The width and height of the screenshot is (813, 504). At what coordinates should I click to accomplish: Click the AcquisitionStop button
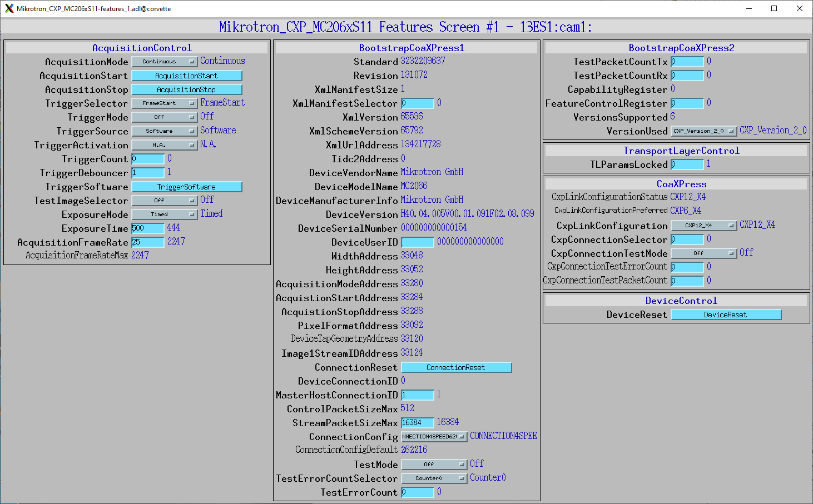click(187, 89)
